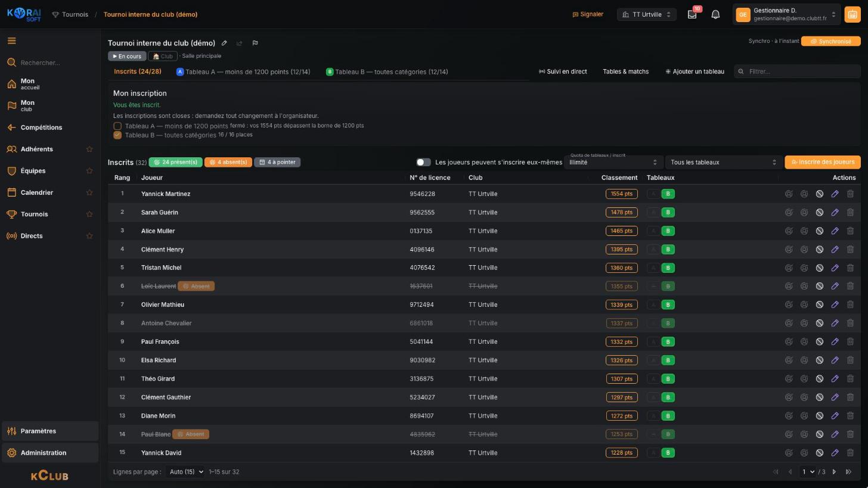The width and height of the screenshot is (868, 488).
Task: Favorite Adhérents with the star icon
Action: [x=89, y=150]
